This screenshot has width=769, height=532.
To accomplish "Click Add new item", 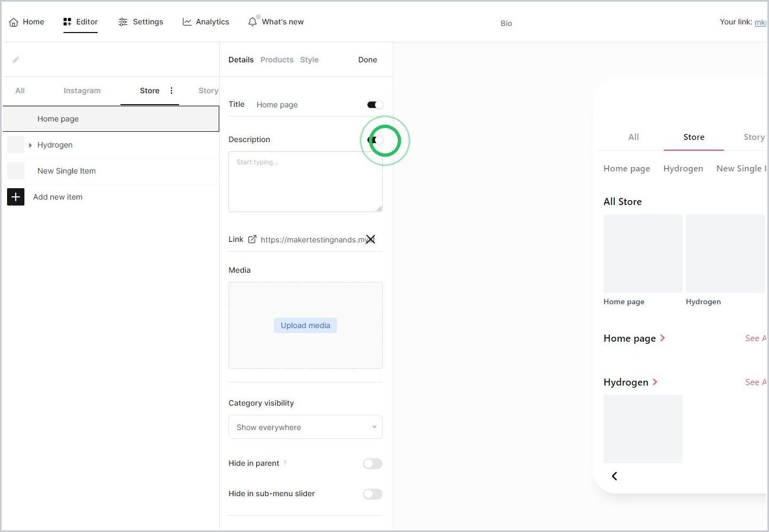I will (x=58, y=197).
